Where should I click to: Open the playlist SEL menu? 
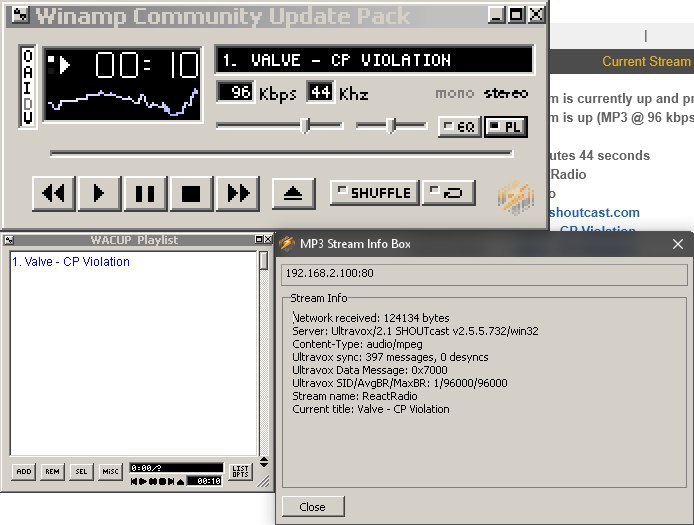81,471
